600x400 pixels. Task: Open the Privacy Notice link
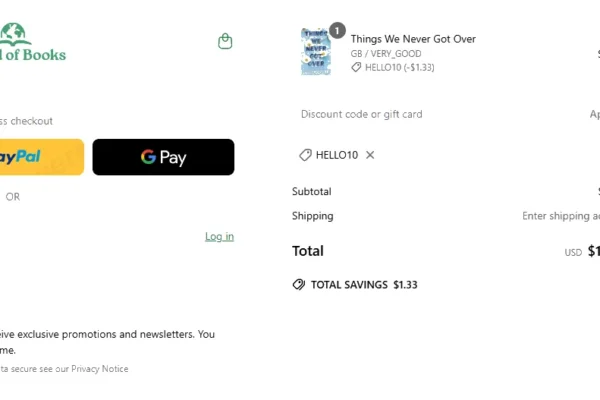pyautogui.click(x=98, y=369)
